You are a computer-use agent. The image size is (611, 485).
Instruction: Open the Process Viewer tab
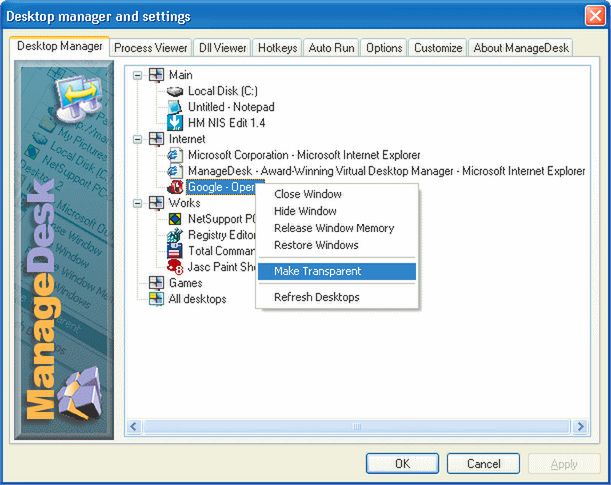click(x=150, y=48)
